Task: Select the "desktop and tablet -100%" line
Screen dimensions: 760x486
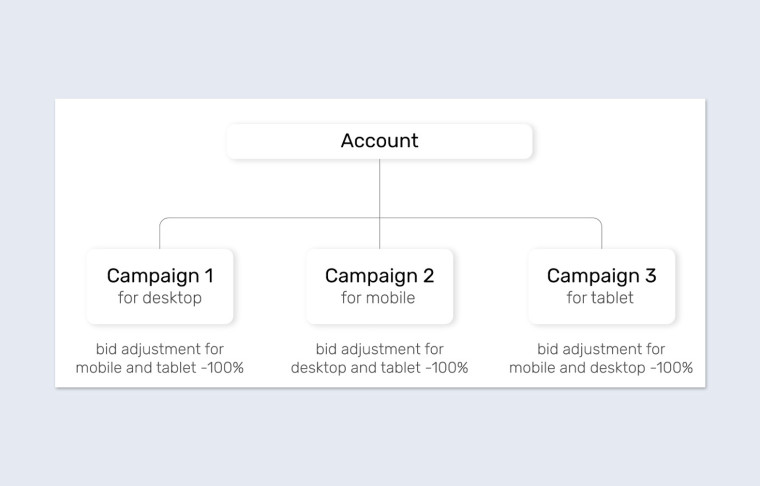Action: pyautogui.click(x=380, y=368)
